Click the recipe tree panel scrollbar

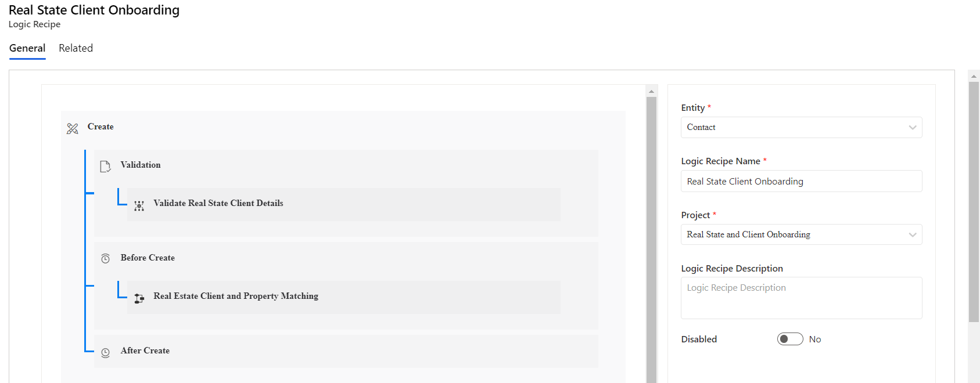(651, 232)
